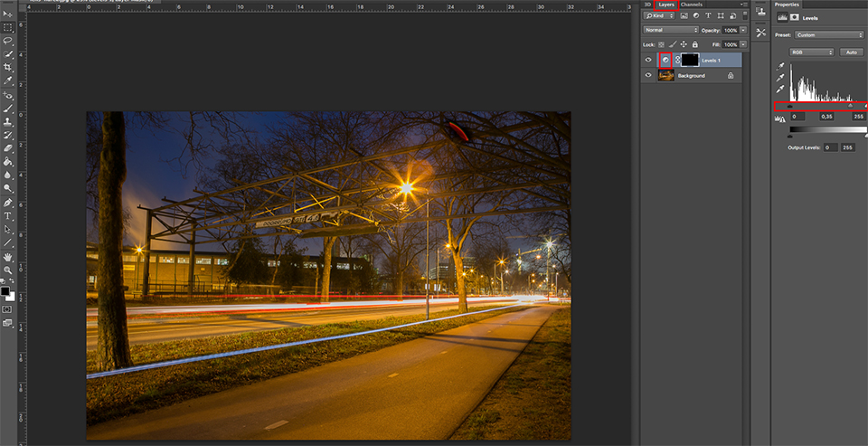Select the Line shape tool

(8, 242)
